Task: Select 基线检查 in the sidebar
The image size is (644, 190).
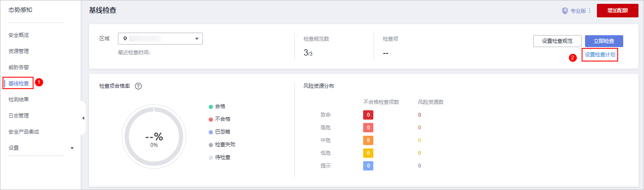Action: [x=19, y=84]
